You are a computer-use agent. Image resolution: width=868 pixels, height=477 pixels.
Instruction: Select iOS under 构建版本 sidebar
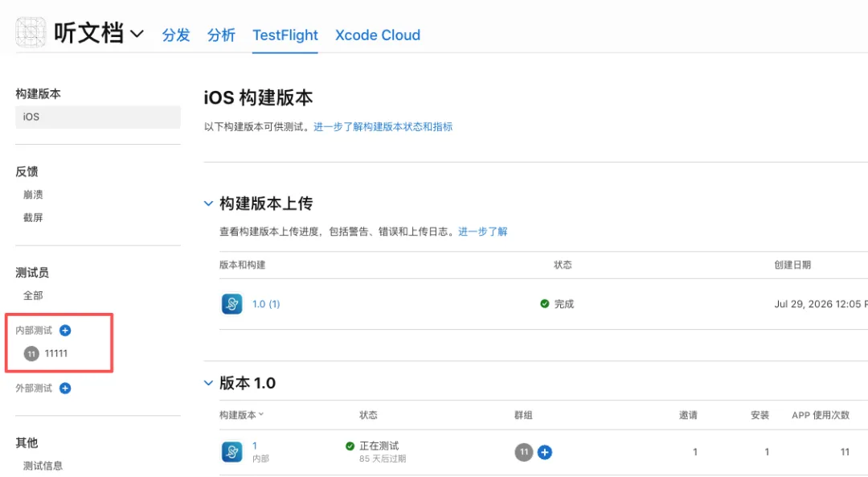(98, 117)
